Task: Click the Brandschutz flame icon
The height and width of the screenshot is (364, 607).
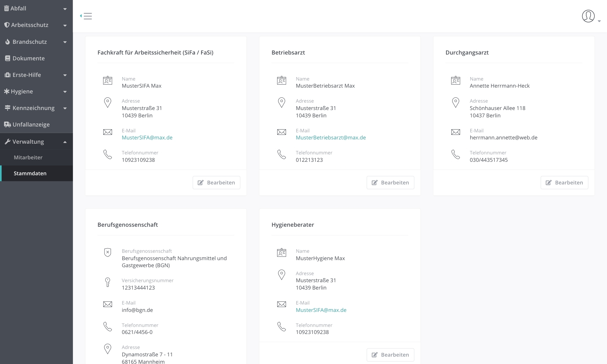Action: (8, 42)
